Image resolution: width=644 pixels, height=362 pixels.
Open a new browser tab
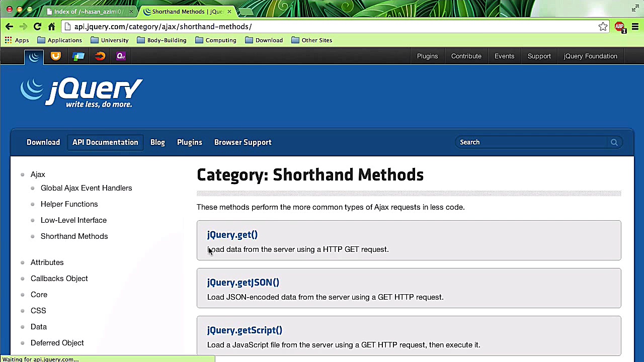[246, 11]
